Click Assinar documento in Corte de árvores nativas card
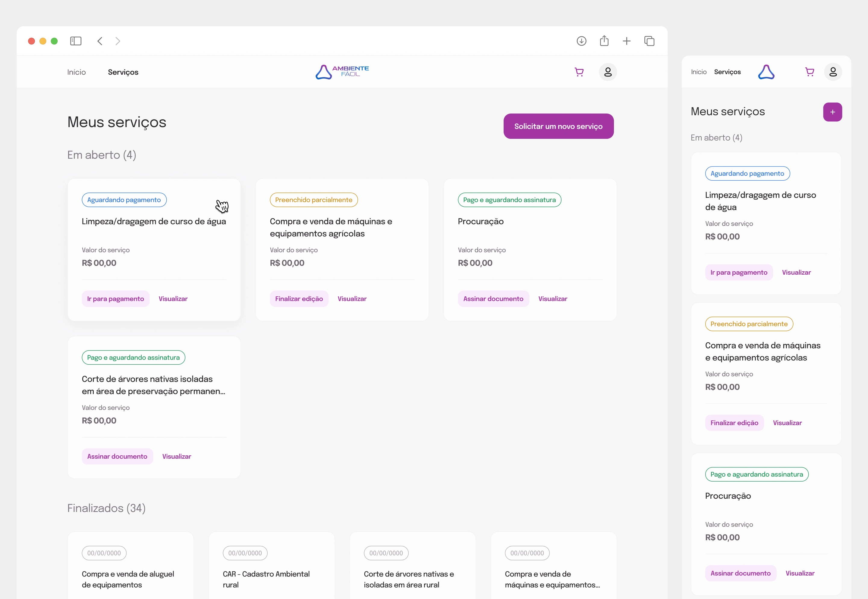Screen dimensions: 868x599 pyautogui.click(x=118, y=456)
